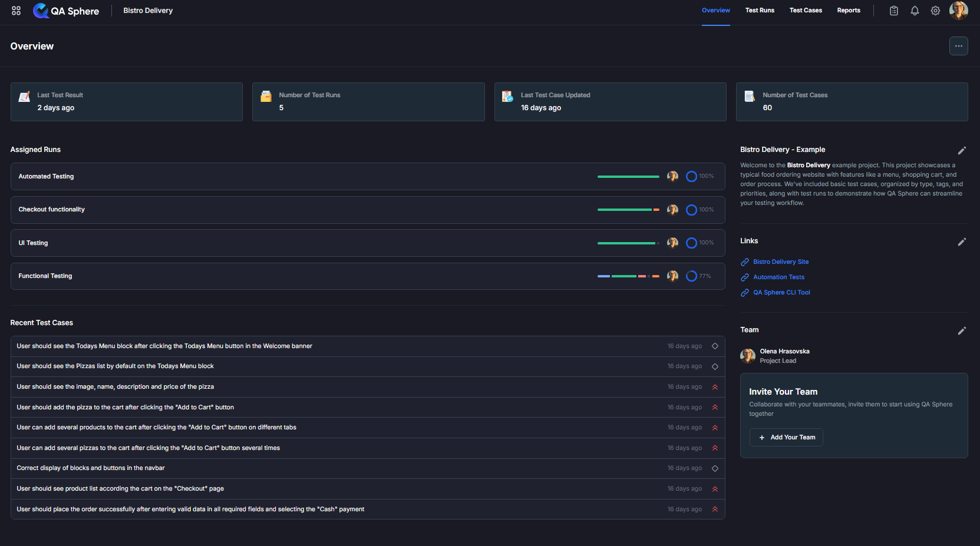Click the Number of Test Runs card icon
Screen dimensions: 980x546
click(266, 97)
